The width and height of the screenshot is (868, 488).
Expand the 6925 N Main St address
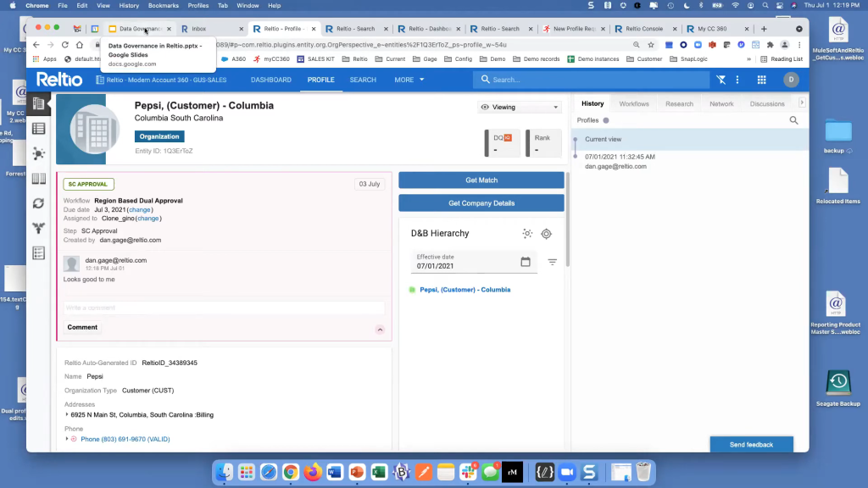[x=68, y=414]
